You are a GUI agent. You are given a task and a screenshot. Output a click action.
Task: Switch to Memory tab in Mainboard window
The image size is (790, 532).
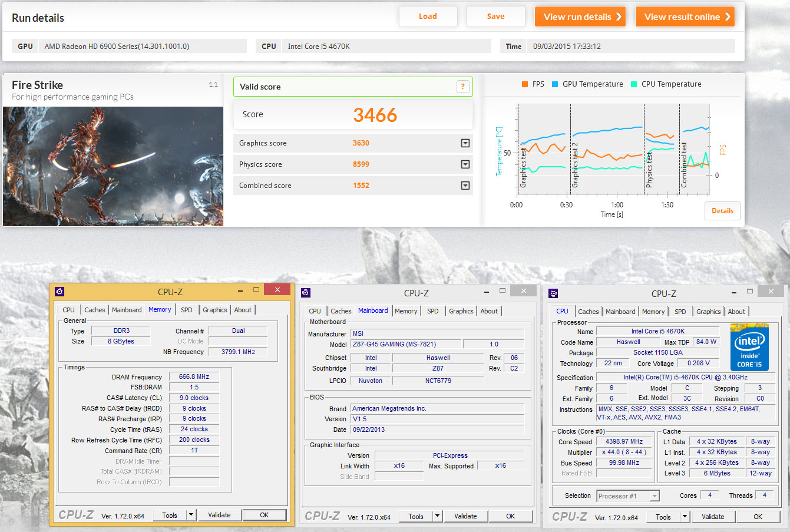[406, 311]
